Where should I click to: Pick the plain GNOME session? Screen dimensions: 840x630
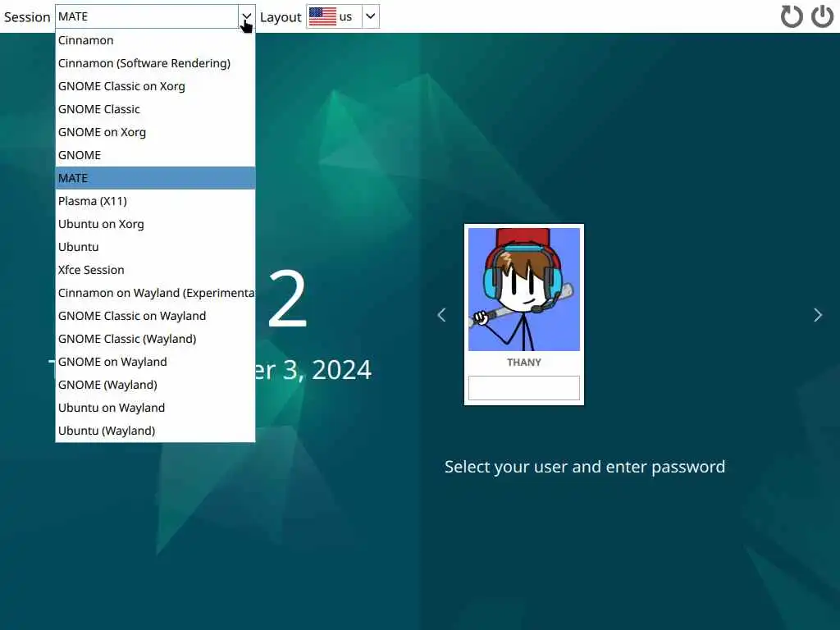pyautogui.click(x=155, y=155)
